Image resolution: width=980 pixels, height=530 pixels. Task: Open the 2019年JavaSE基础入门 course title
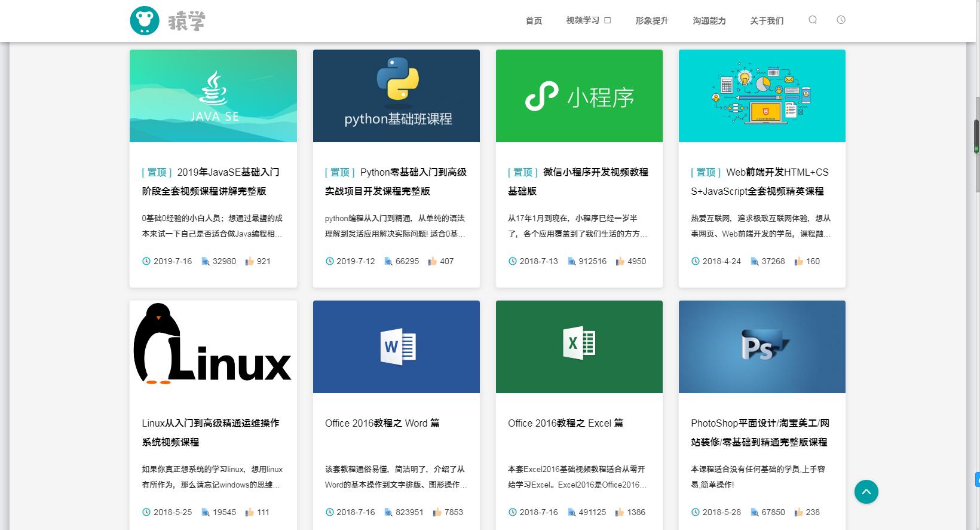[x=211, y=182]
